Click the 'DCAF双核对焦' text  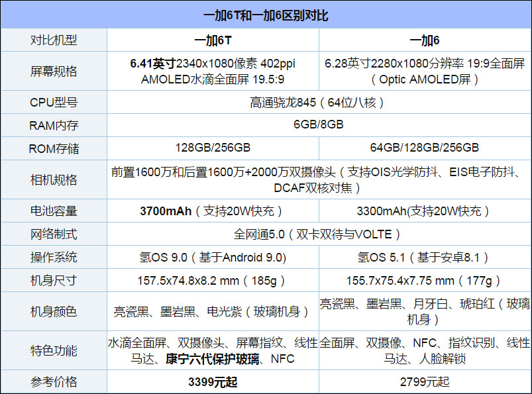pyautogui.click(x=313, y=188)
